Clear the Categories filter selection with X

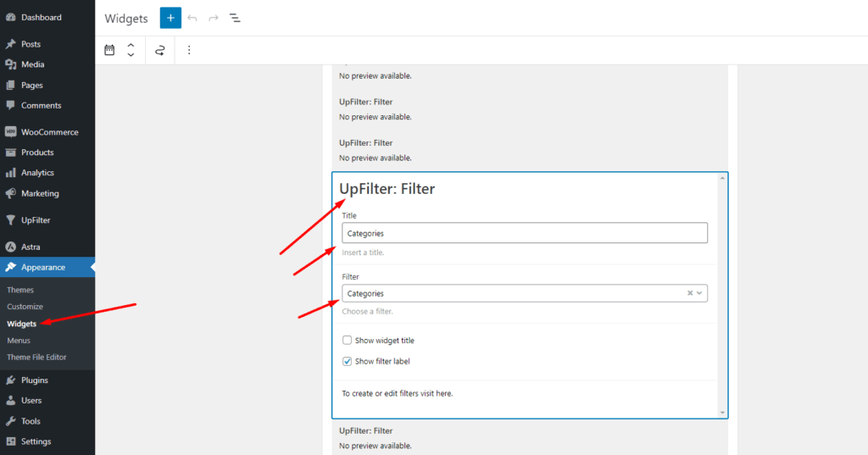point(690,293)
